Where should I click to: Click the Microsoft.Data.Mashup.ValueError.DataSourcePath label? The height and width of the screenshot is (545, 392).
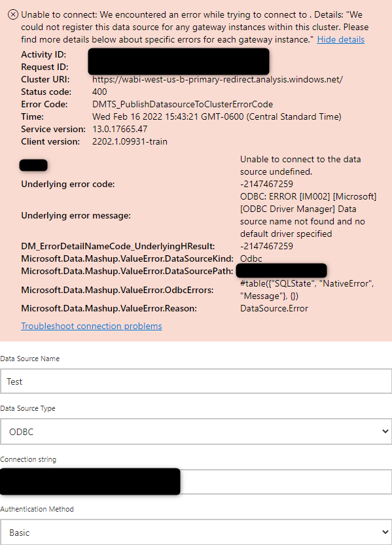(127, 271)
